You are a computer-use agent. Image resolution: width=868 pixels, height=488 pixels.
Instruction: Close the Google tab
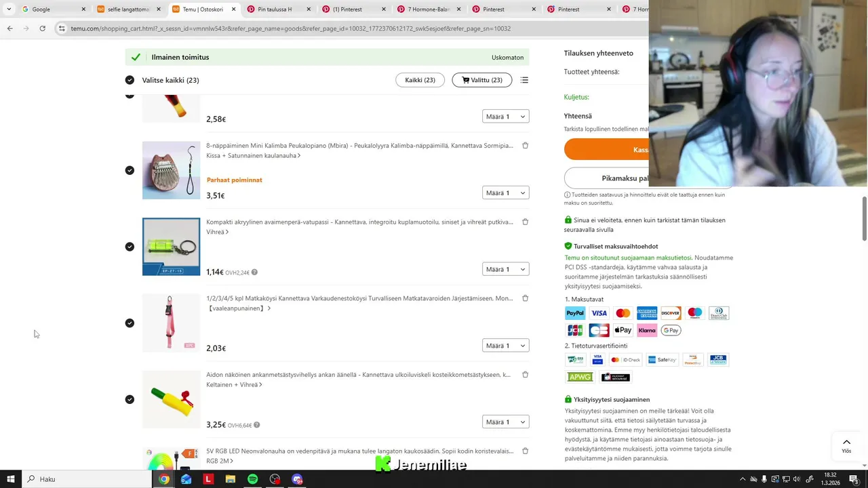[x=84, y=9]
